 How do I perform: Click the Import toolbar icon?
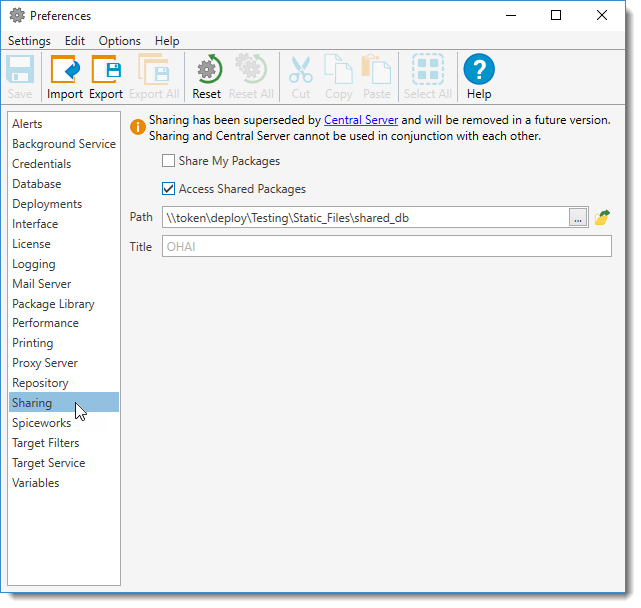65,77
